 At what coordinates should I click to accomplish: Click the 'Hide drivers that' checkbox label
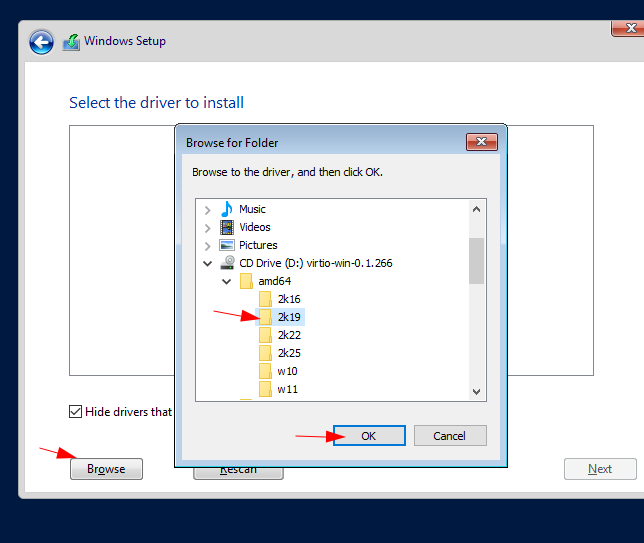pyautogui.click(x=129, y=412)
